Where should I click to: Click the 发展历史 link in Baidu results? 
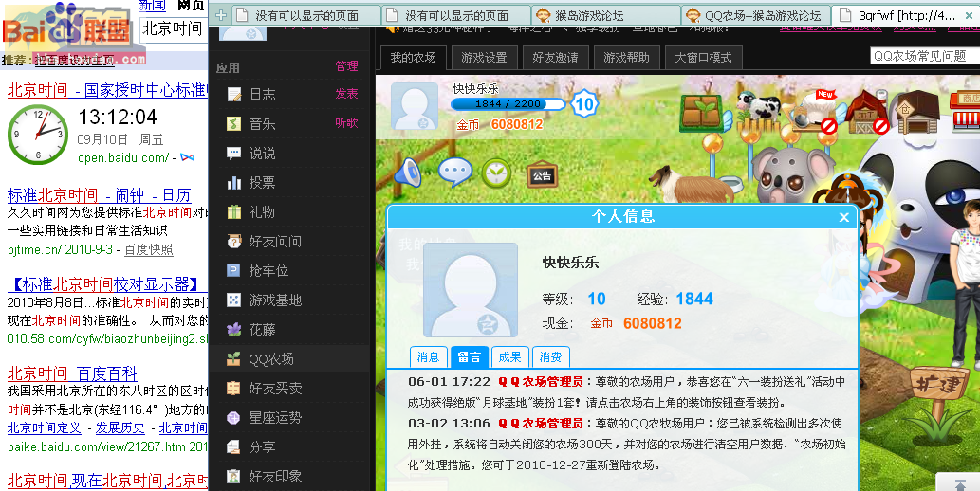[x=120, y=427]
